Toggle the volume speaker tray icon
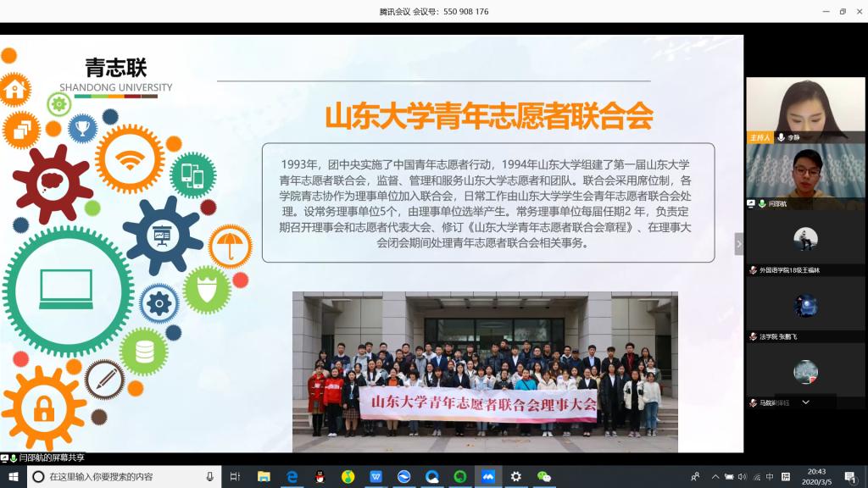The width and height of the screenshot is (868, 488). click(x=743, y=477)
